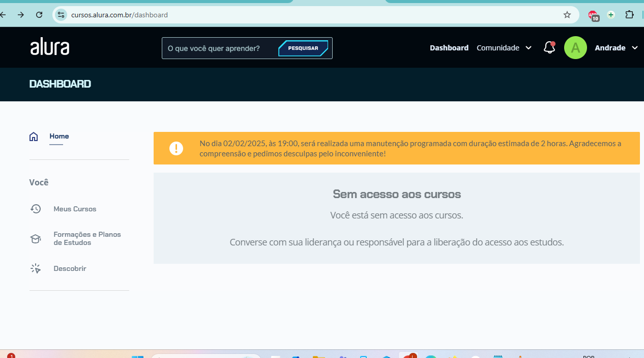The image size is (644, 358).
Task: Open the red ABP extension icon
Action: [593, 15]
